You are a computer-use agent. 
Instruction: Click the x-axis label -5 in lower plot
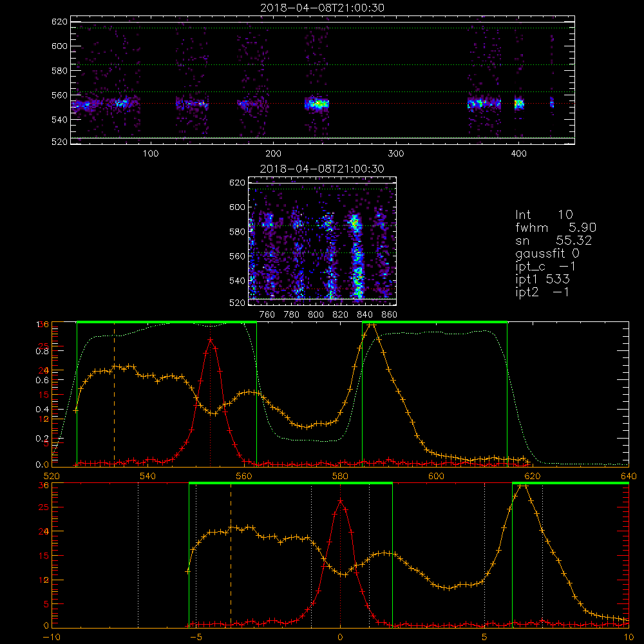tap(196, 638)
